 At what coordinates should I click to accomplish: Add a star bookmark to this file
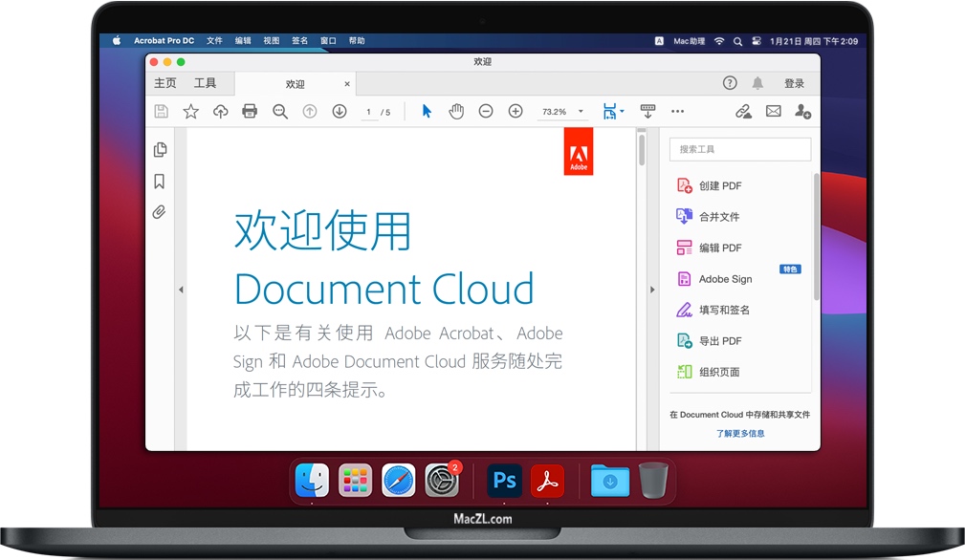click(x=190, y=112)
